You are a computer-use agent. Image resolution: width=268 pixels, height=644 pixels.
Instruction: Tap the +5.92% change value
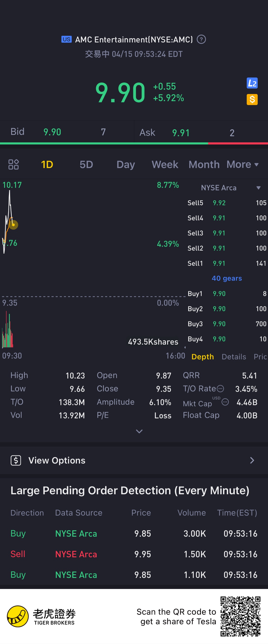[x=169, y=98]
